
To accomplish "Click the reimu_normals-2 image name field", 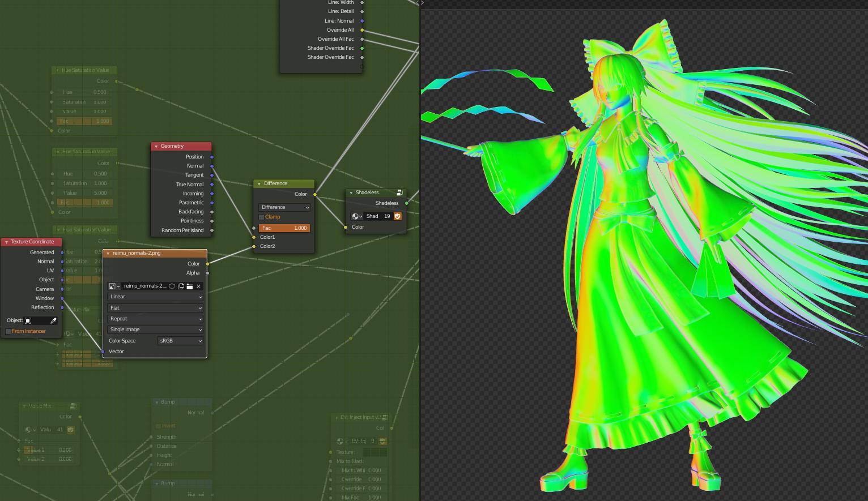I will 144,286.
